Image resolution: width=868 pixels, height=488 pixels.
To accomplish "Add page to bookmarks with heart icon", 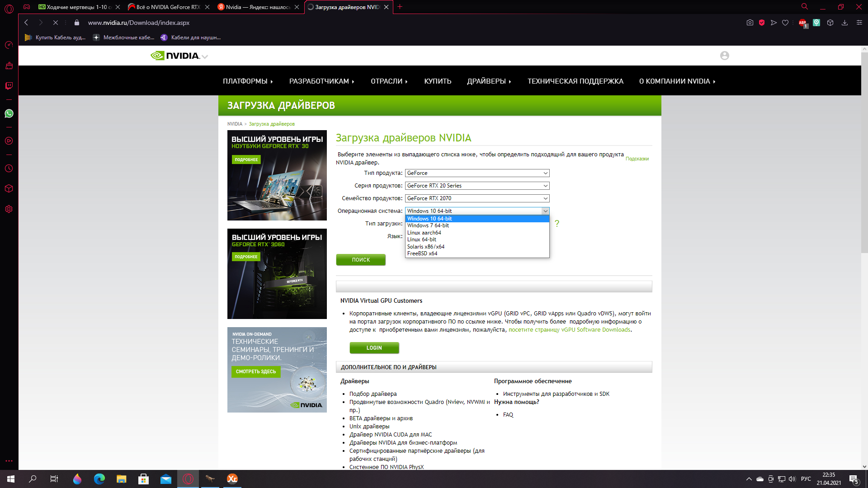I will pos(785,23).
